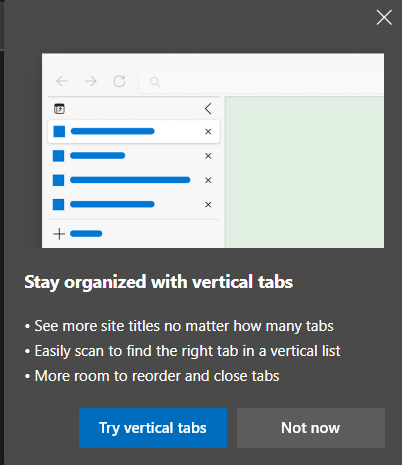Viewport: 402px width, 465px height.
Task: Click the refresh icon in illustration
Action: pos(119,81)
